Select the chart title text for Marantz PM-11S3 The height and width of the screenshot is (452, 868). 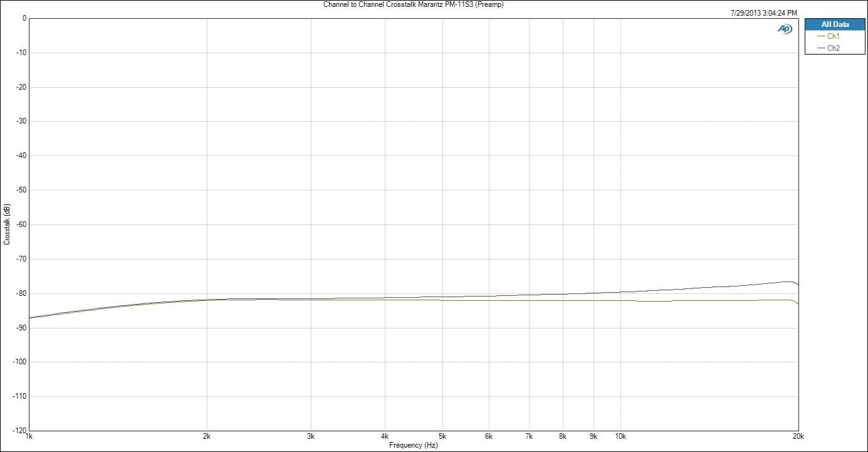tap(413, 4)
